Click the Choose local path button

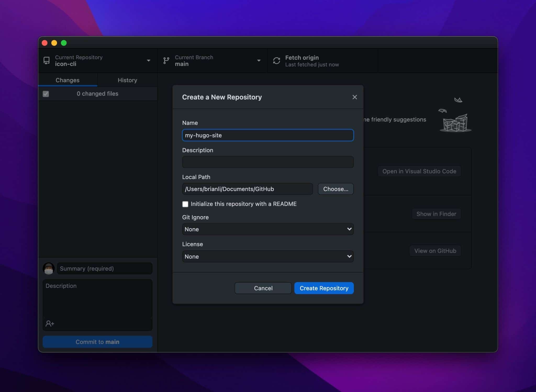pos(336,189)
